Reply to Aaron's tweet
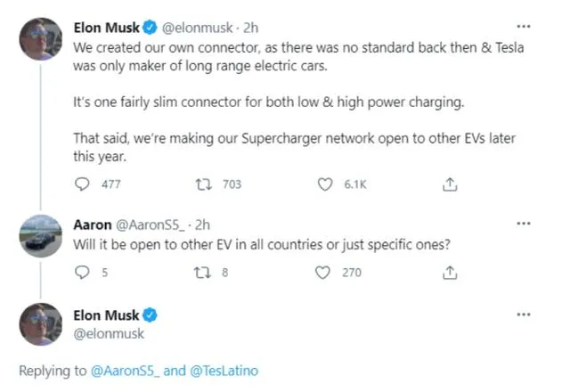The image size is (570, 392). [x=85, y=273]
